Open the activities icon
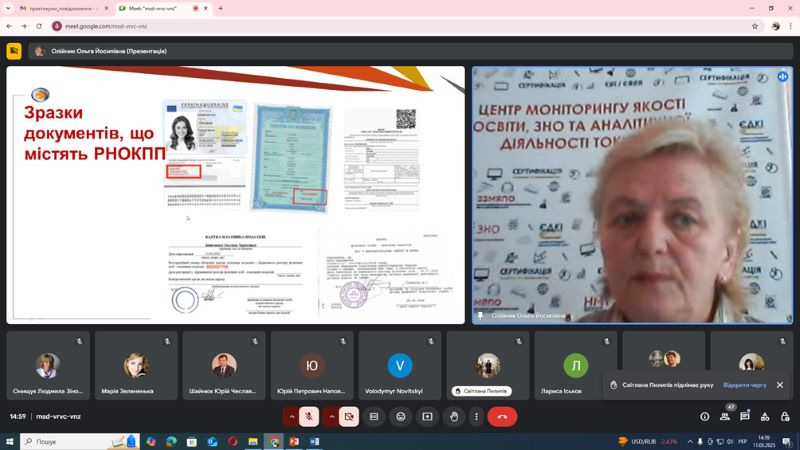The image size is (800, 450). [x=765, y=417]
